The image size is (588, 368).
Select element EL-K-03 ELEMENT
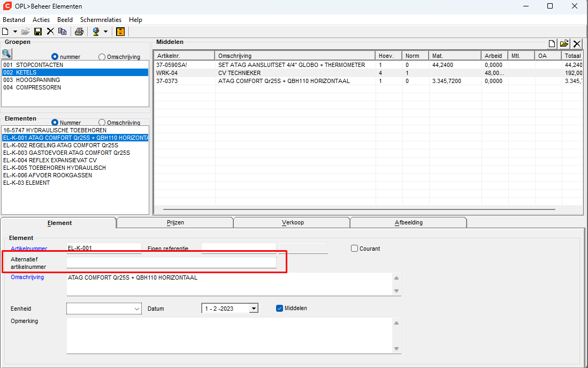click(x=75, y=183)
